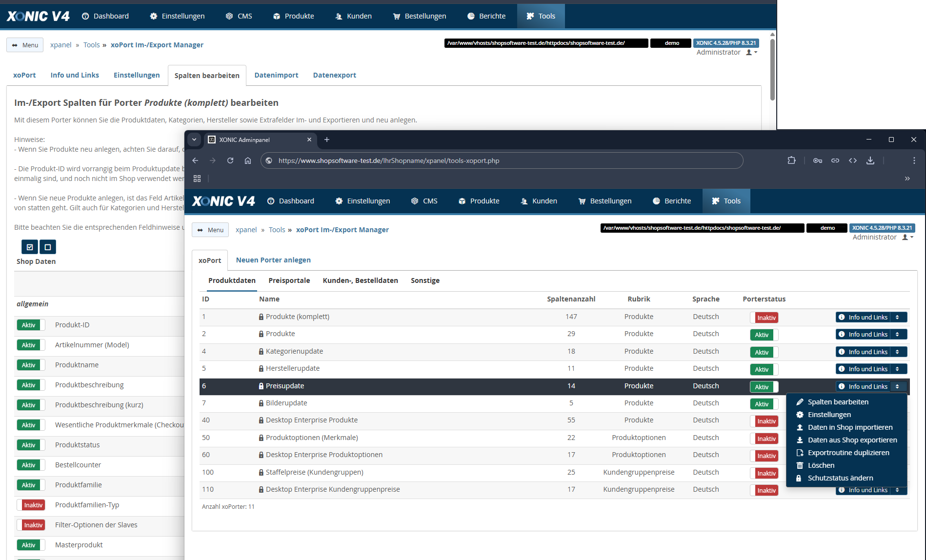Toggle Inaktiv status of Produkte (komplett) porter
Viewport: 926px width, 560px height.
(x=764, y=318)
